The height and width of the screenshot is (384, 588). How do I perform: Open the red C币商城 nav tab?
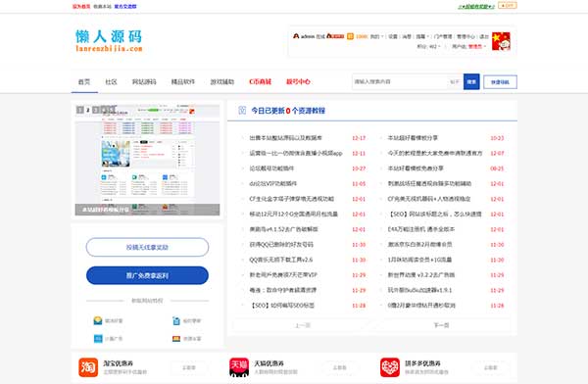click(x=261, y=81)
